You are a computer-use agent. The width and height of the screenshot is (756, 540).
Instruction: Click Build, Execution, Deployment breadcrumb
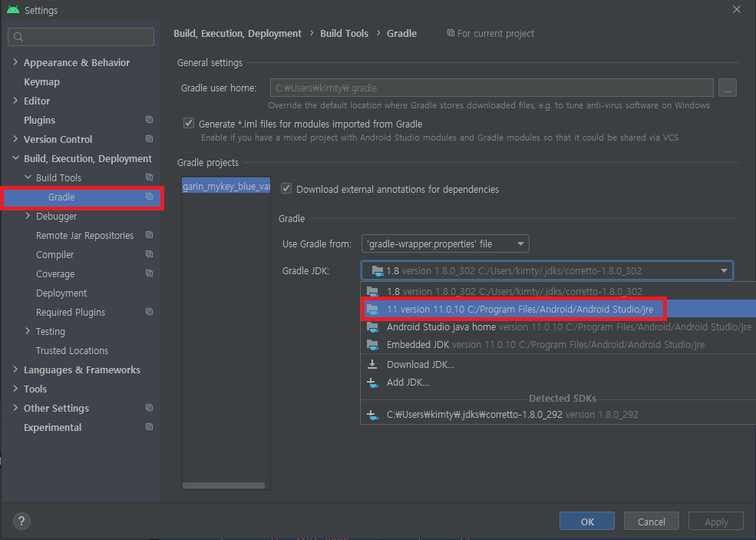click(237, 33)
